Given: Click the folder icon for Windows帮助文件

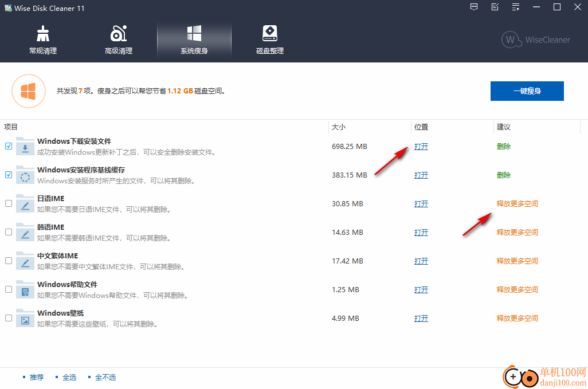Looking at the screenshot, I should coord(25,290).
